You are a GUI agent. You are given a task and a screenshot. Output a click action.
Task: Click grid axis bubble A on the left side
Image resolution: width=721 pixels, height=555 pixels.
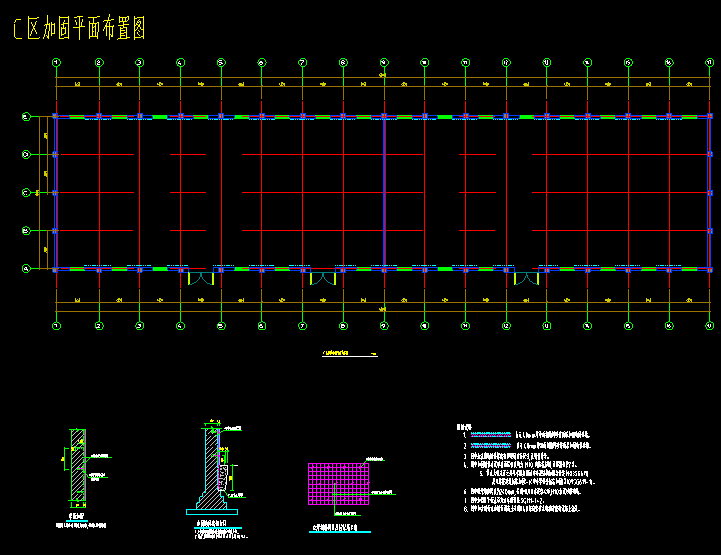pos(26,269)
